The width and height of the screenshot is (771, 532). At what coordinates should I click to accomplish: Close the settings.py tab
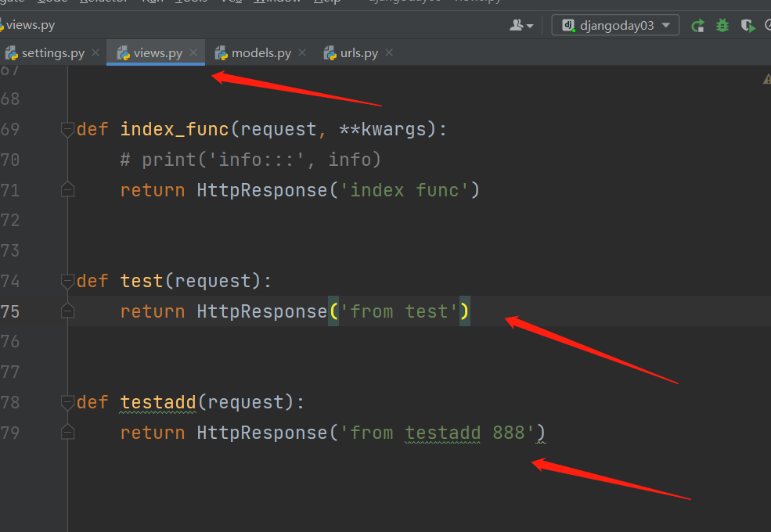click(x=95, y=52)
